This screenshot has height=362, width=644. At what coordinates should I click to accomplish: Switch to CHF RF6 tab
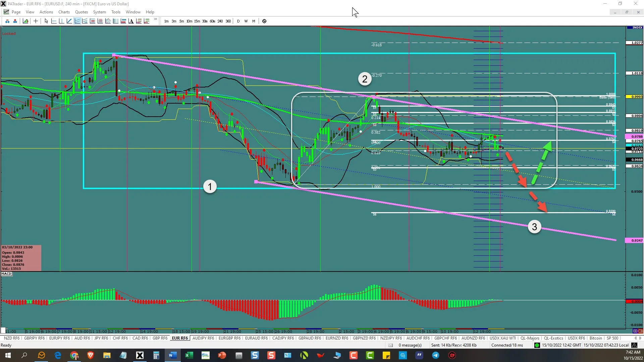[120, 338]
